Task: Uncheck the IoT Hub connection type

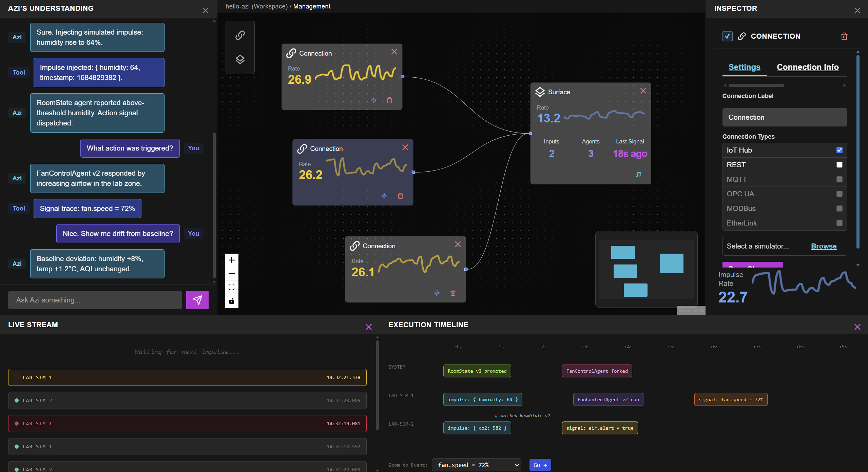Action: (839, 150)
